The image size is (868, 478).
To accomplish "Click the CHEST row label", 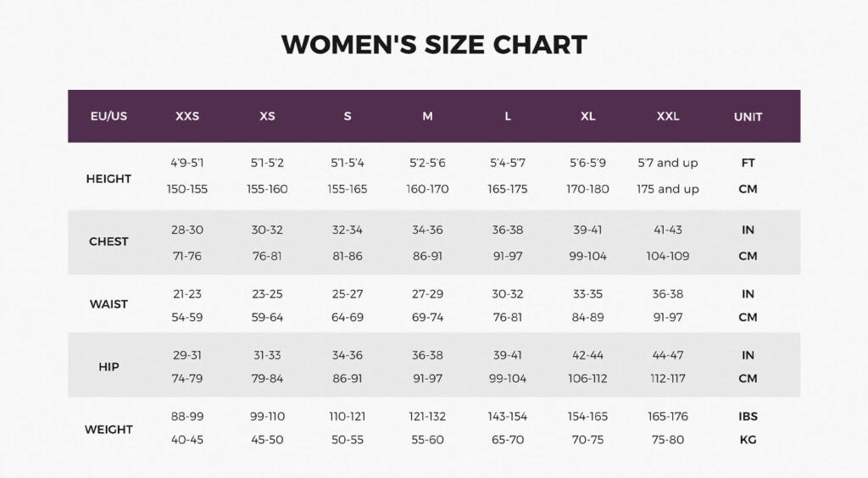I will (x=108, y=242).
